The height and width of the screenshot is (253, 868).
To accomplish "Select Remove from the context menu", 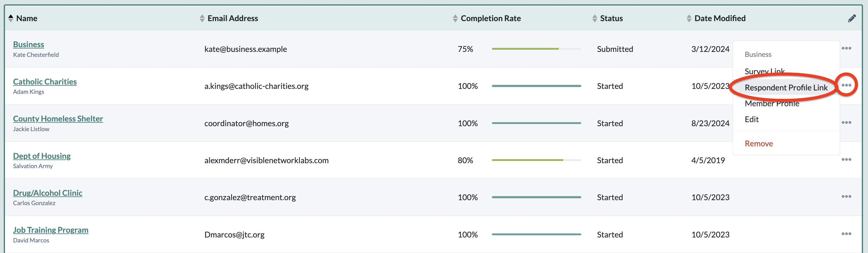I will 758,144.
